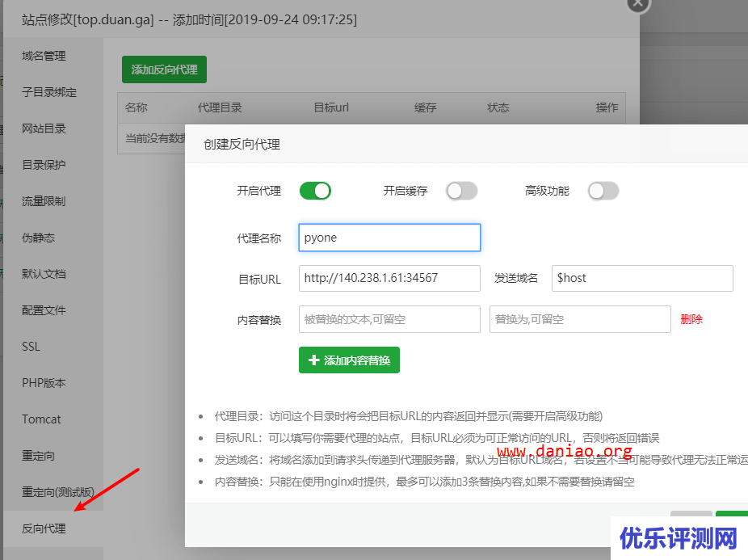The width and height of the screenshot is (748, 560).
Task: Focus the 代理名称 input field
Action: click(389, 238)
